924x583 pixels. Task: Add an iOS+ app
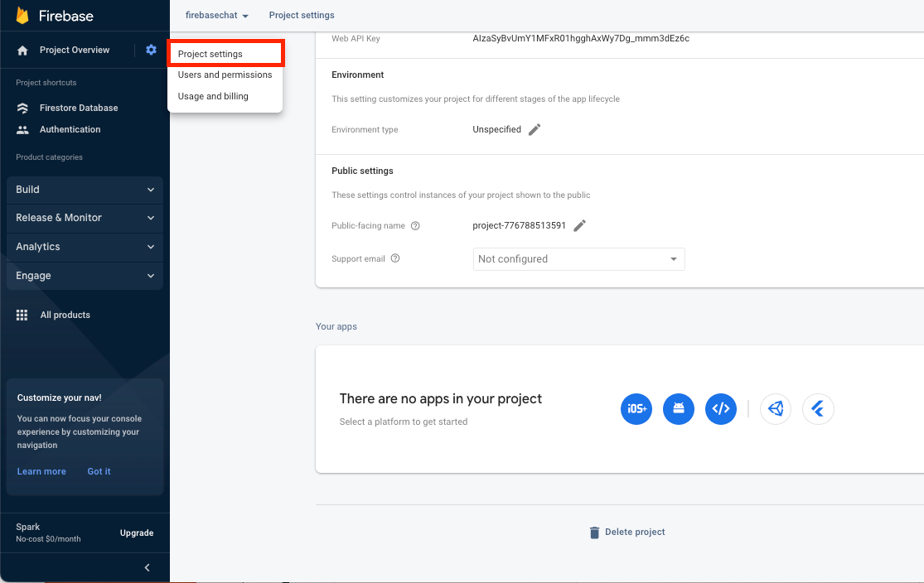tap(636, 409)
